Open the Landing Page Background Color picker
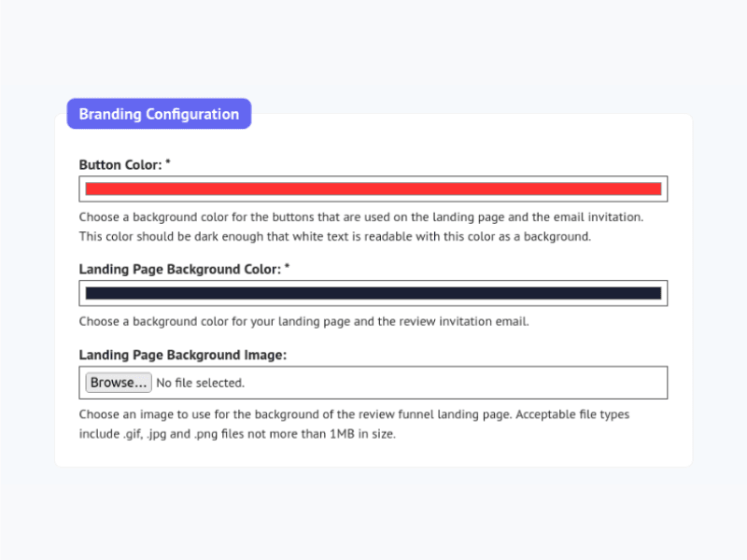This screenshot has width=747, height=560. pyautogui.click(x=373, y=293)
